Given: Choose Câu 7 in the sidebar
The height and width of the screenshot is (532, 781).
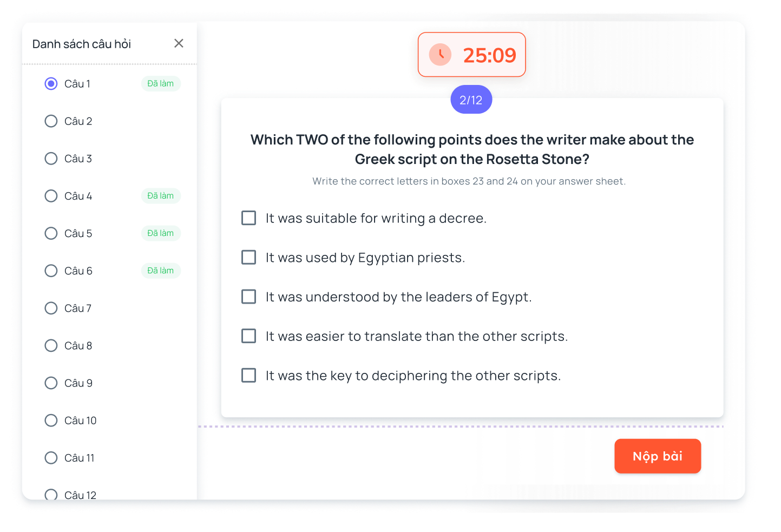Looking at the screenshot, I should (x=51, y=308).
